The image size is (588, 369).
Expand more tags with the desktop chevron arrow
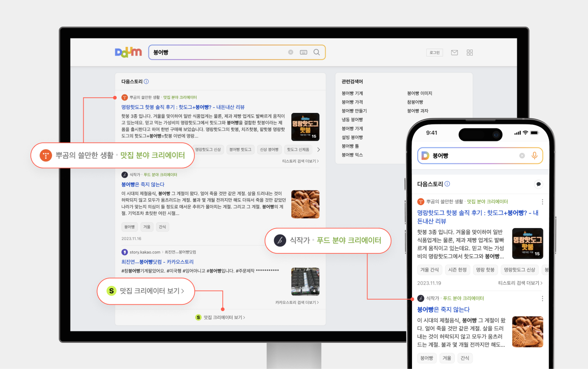[x=319, y=150]
